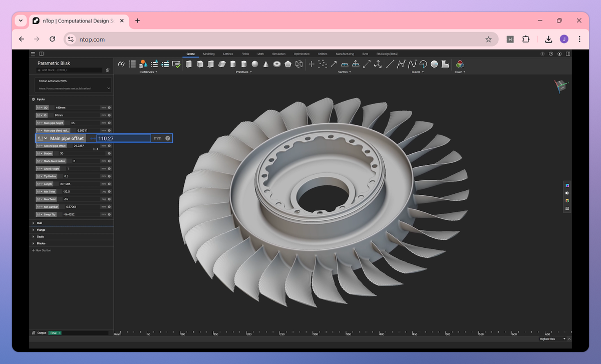Click the Variables (x) icon
Image resolution: width=601 pixels, height=364 pixels.
(121, 64)
